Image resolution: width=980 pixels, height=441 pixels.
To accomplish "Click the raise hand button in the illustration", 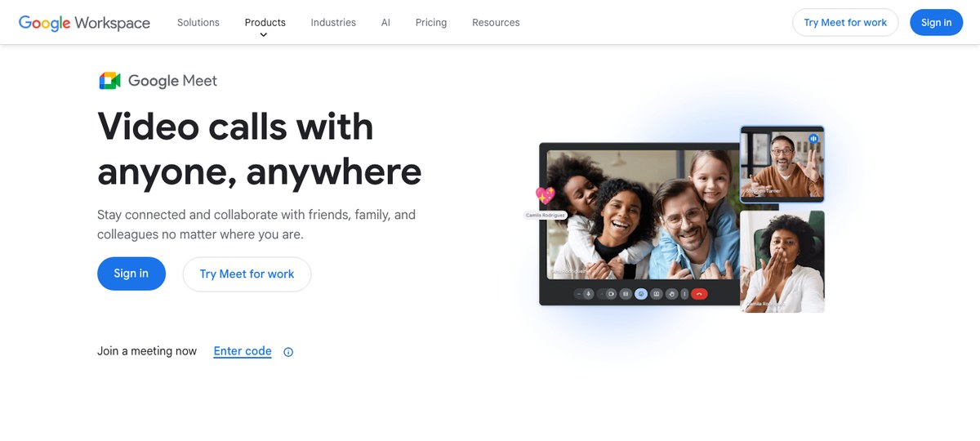I will (x=672, y=294).
